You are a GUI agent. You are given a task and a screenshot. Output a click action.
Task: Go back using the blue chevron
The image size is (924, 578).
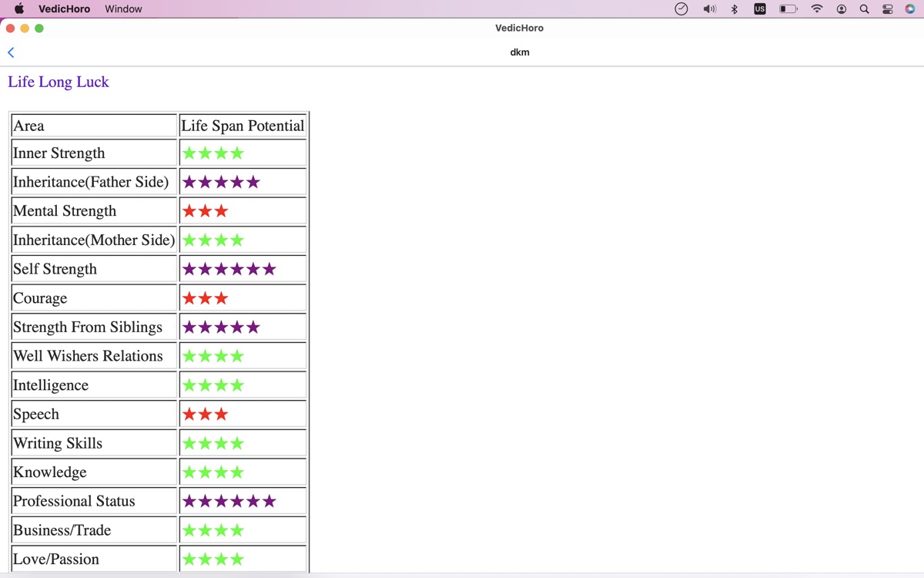11,52
